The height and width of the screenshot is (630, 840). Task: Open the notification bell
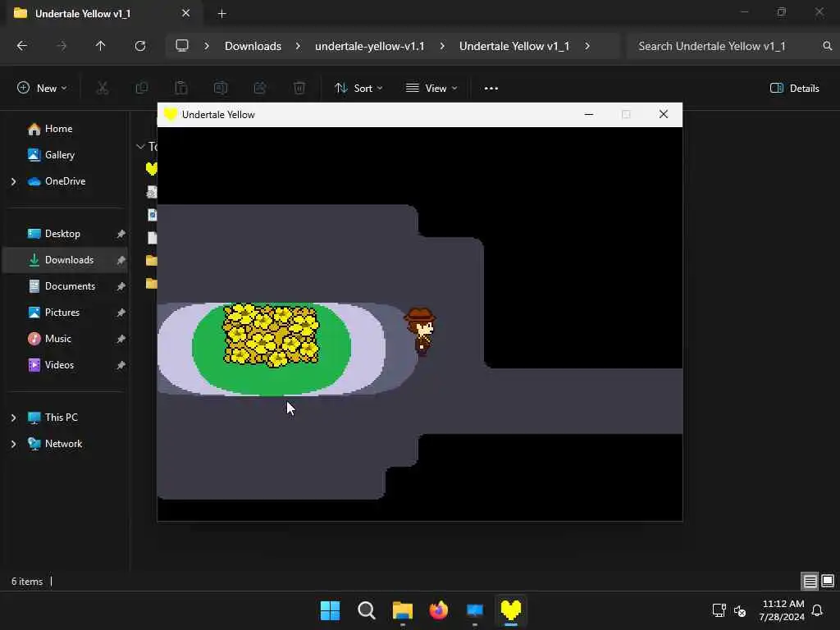tap(817, 610)
